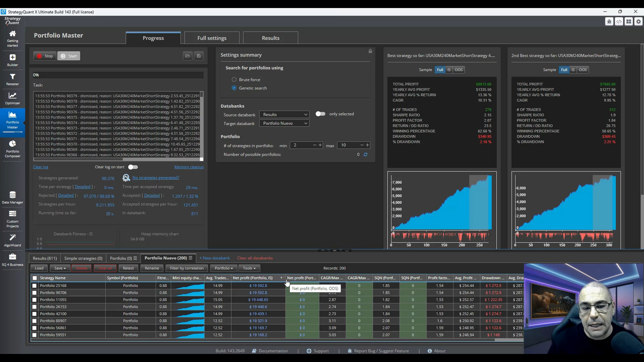Viewport: 644px width, 362px height.
Task: Click the Memory cleanup link
Action: click(189, 167)
